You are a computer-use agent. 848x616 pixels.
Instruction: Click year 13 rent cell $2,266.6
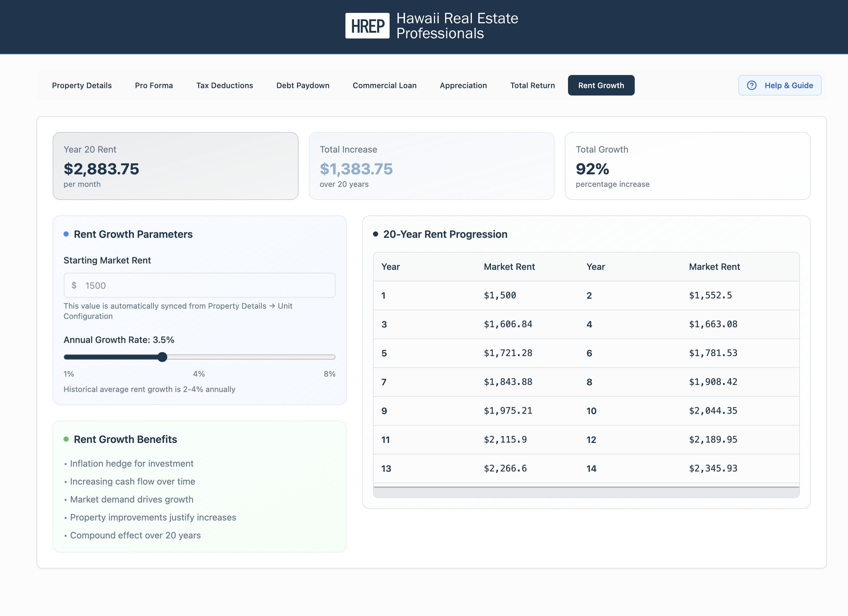(505, 469)
